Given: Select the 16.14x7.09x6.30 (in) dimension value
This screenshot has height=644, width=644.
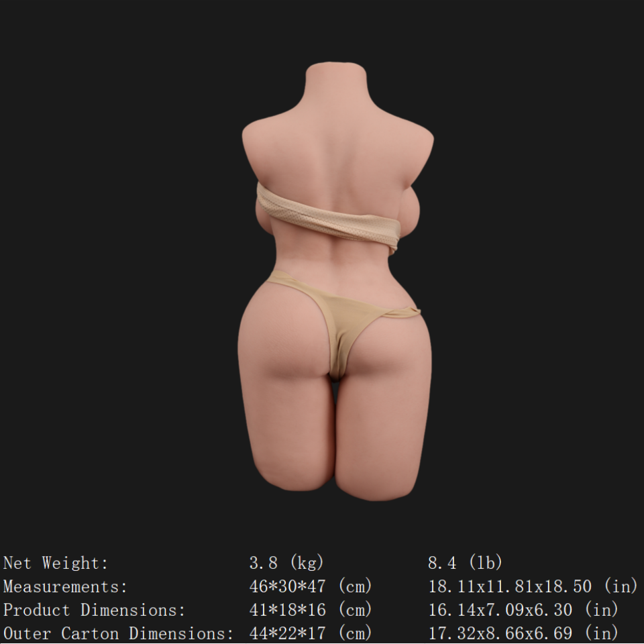Looking at the screenshot, I should (x=523, y=610).
